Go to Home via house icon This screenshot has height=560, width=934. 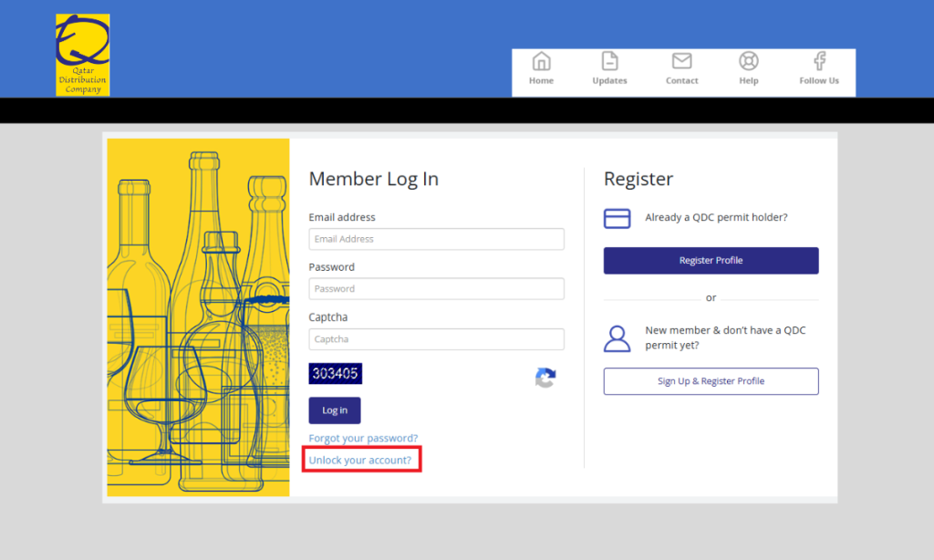click(x=541, y=62)
